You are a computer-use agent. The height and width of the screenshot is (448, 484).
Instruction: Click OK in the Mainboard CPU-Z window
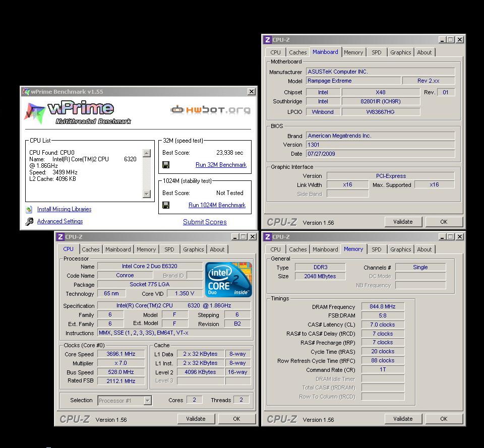[x=444, y=222]
